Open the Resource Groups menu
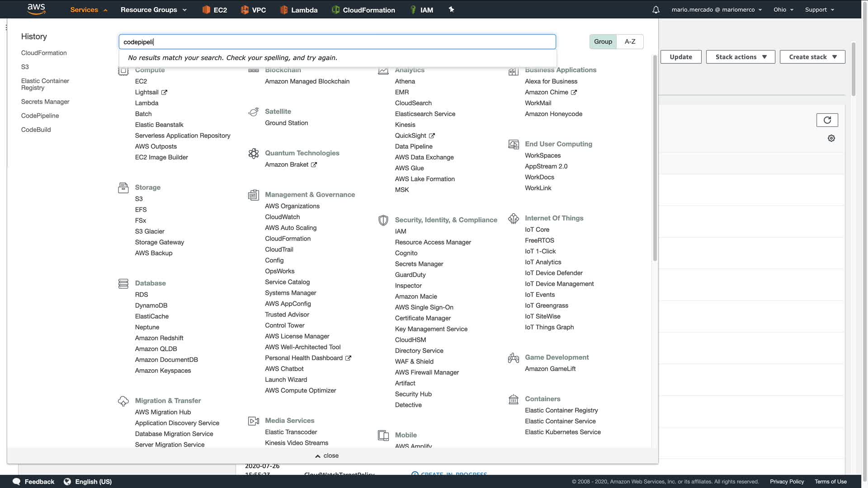The width and height of the screenshot is (868, 488). tap(153, 9)
